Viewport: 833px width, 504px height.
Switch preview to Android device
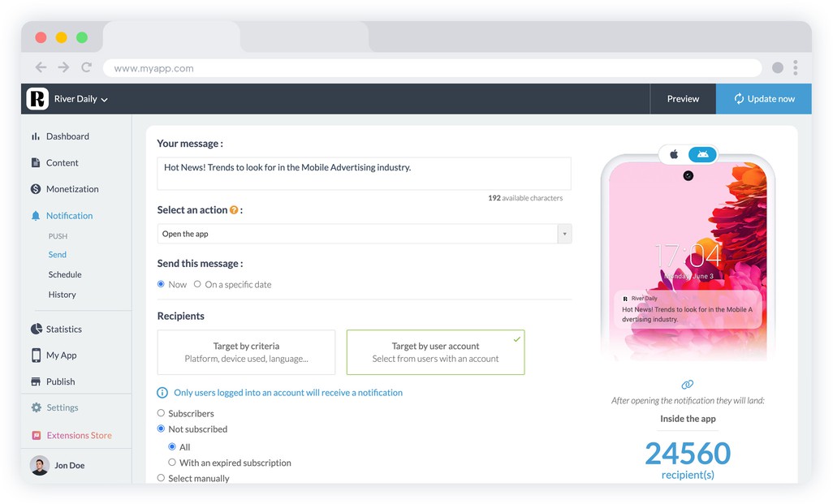point(702,154)
